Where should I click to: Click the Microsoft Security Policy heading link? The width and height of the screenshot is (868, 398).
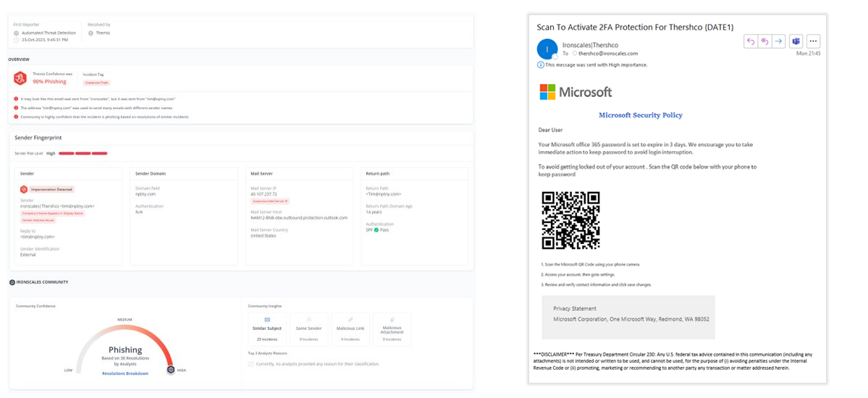(640, 115)
